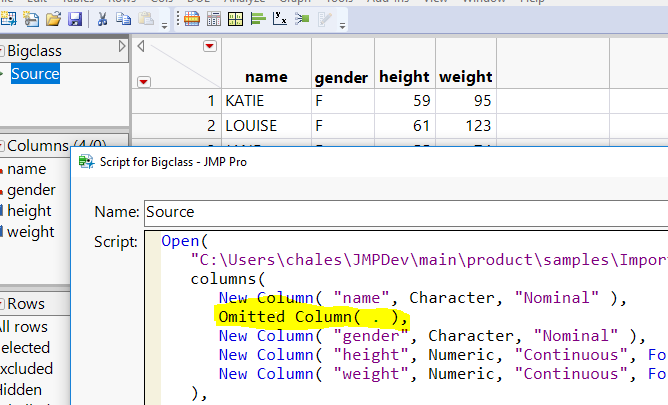Select the weight column header

tap(466, 77)
